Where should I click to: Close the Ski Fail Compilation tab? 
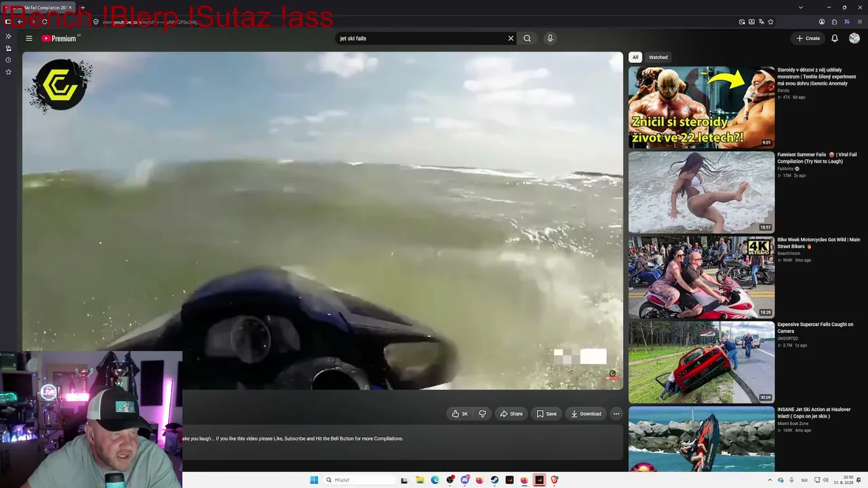coord(70,7)
